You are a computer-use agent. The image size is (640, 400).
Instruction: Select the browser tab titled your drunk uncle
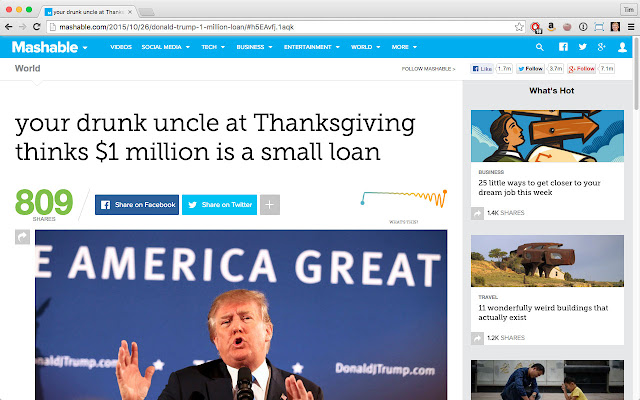[88, 12]
